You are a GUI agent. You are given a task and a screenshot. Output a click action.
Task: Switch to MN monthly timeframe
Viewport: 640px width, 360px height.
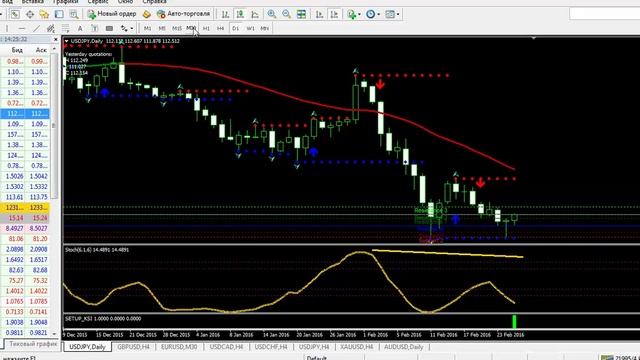(x=264, y=28)
